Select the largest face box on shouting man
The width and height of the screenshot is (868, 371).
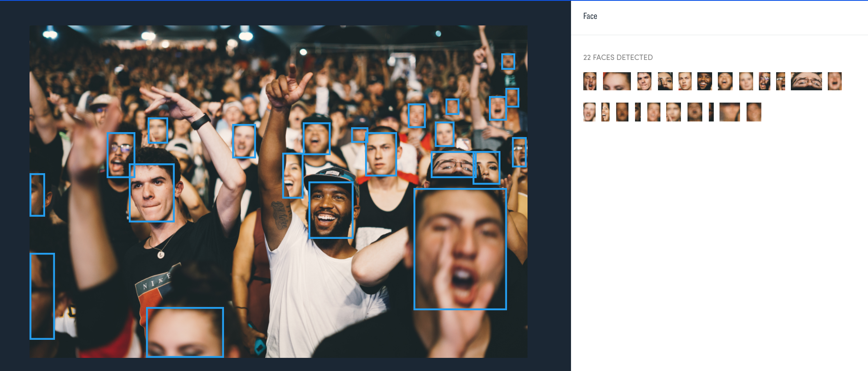[460, 249]
